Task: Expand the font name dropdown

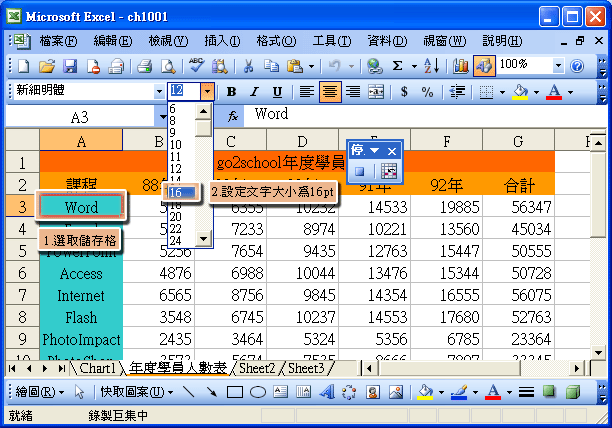Action: 159,91
